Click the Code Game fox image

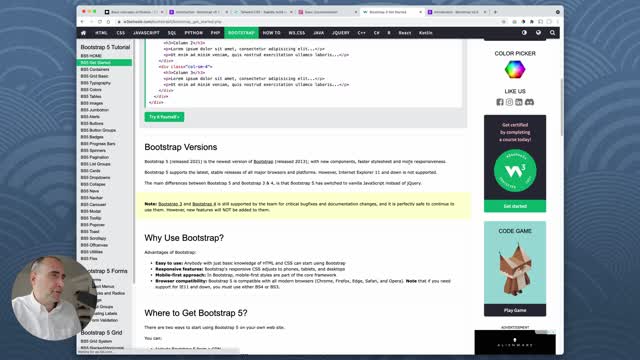tap(515, 269)
